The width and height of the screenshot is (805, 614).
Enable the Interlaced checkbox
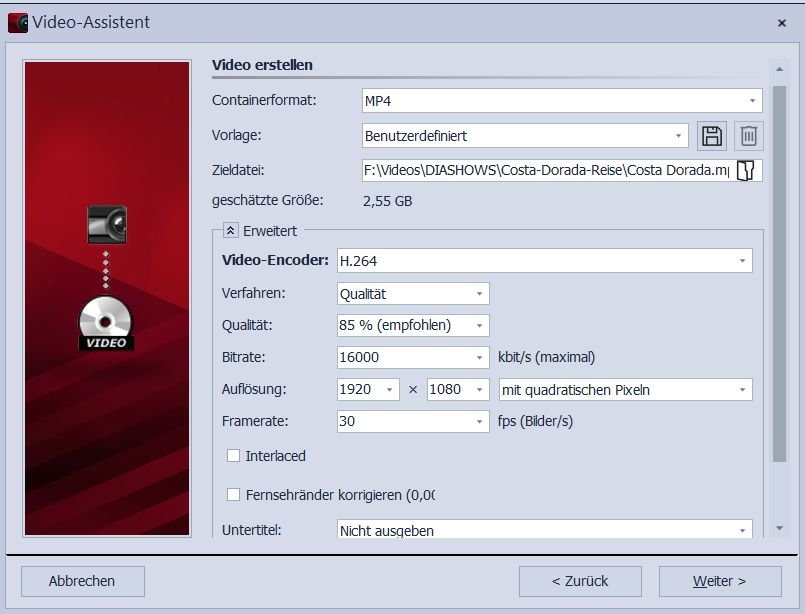coord(234,456)
